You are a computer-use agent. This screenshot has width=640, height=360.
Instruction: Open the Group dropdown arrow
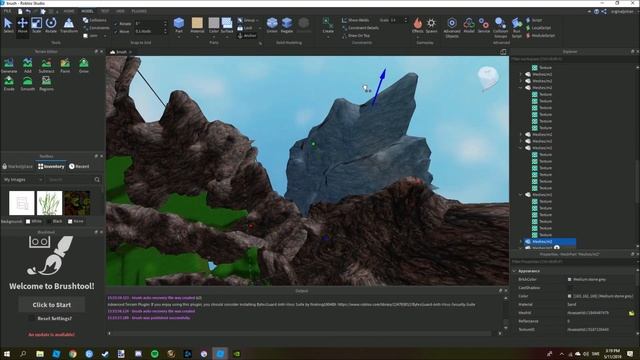258,20
